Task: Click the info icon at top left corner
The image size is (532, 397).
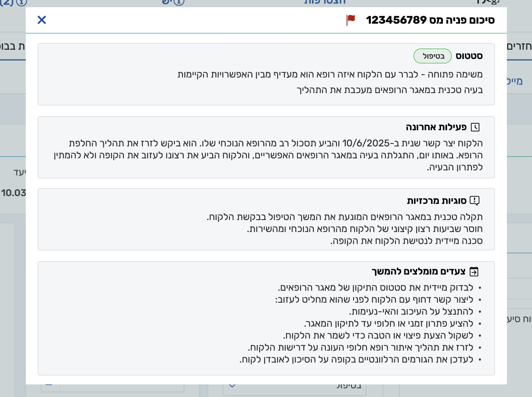Action: pos(22,2)
